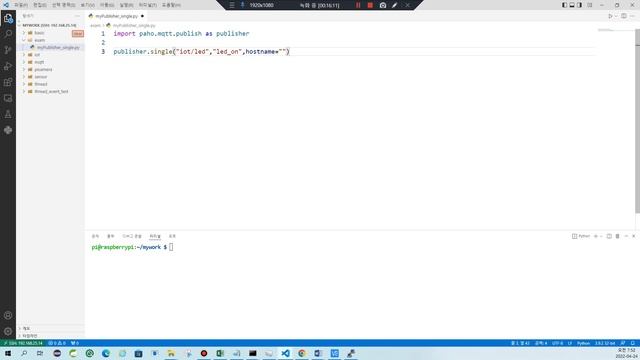
Task: Expand the basic folder
Action: click(39, 33)
